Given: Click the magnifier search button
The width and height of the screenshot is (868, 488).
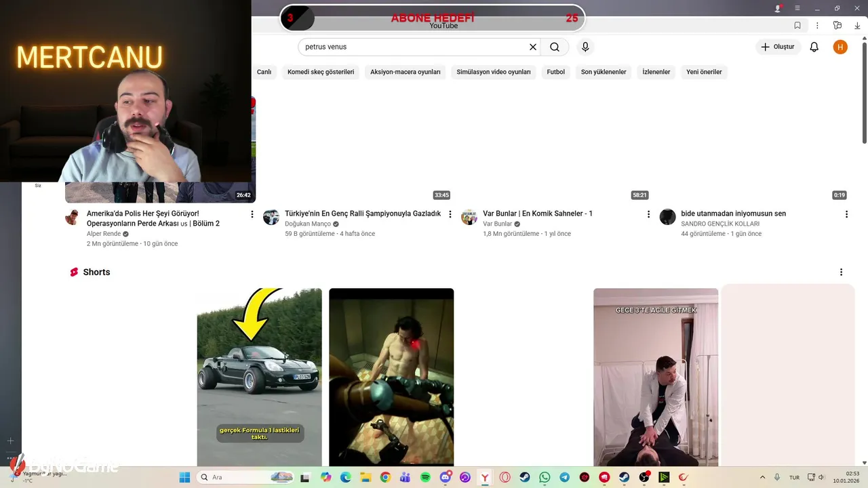Looking at the screenshot, I should click(x=555, y=47).
